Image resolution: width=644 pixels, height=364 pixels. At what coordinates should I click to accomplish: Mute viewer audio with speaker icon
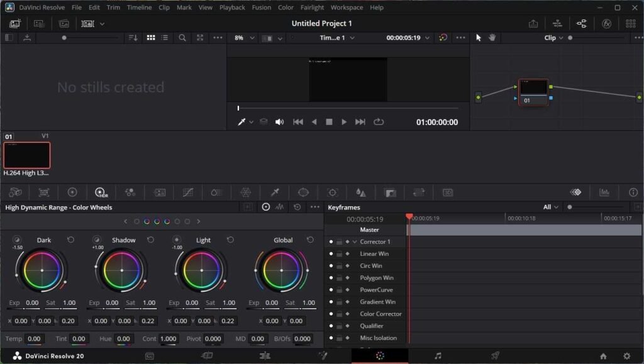[x=280, y=122]
